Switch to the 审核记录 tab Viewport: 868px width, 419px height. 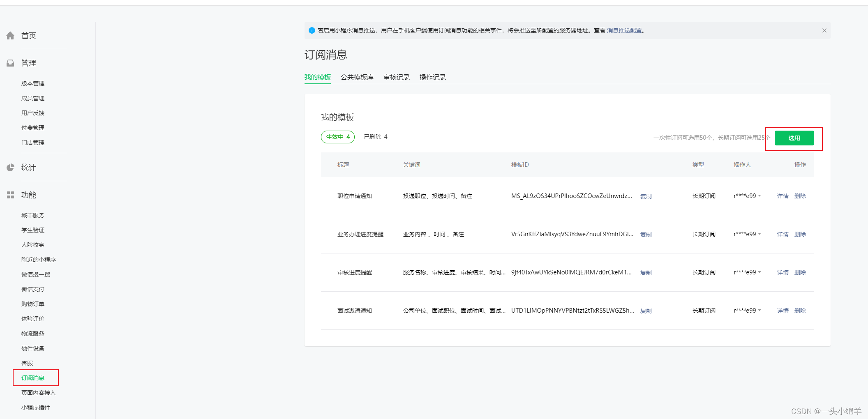tap(397, 77)
